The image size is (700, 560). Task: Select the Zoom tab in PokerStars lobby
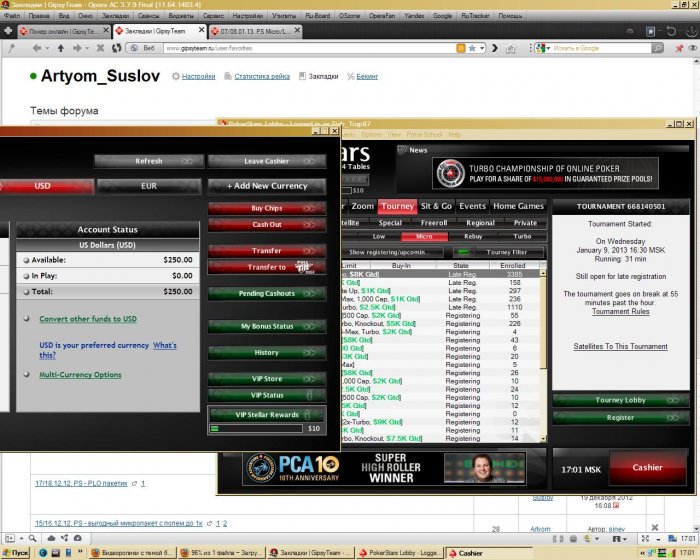[362, 206]
